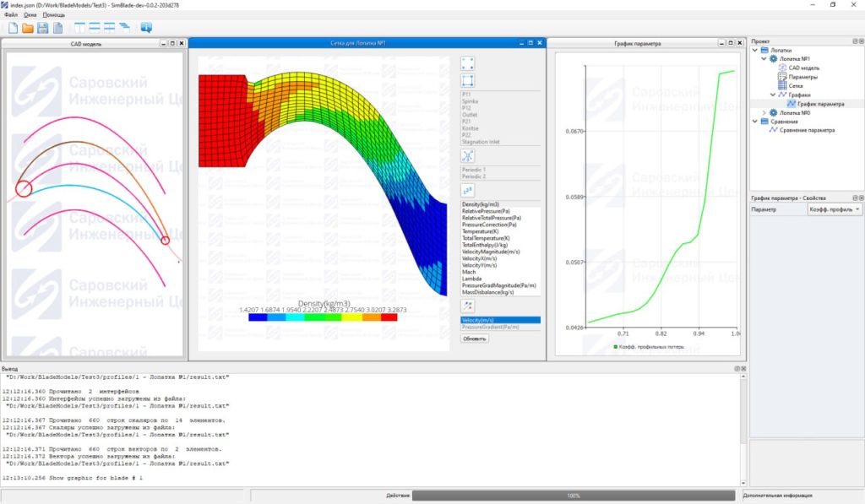Select the Сетка mesh icon in project tree
The image size is (865, 504).
click(781, 85)
